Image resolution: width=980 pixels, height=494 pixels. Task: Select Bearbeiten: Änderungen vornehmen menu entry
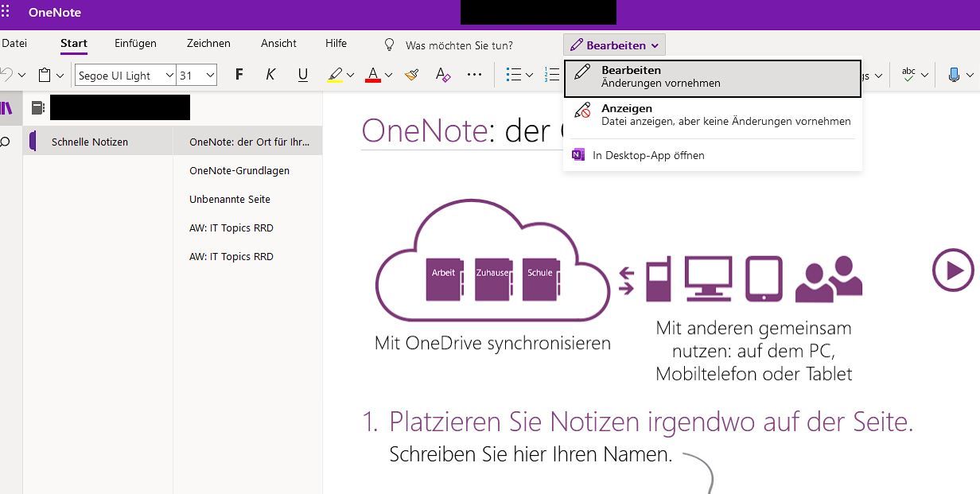coord(713,79)
